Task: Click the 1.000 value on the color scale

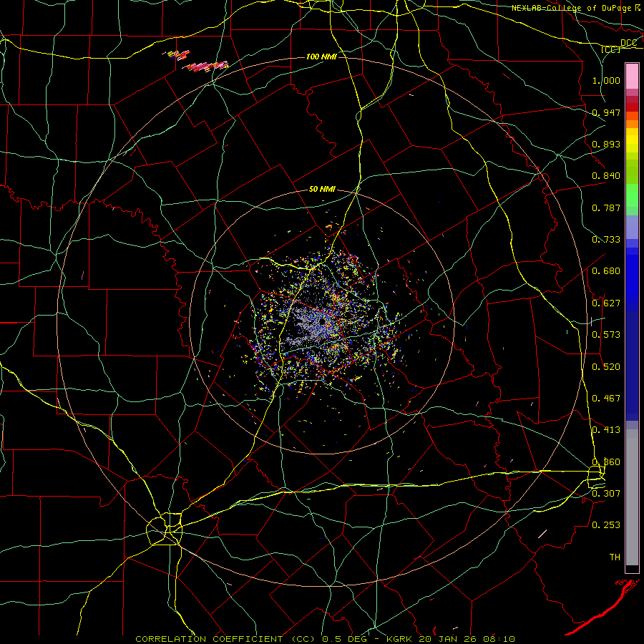Action: coord(606,80)
